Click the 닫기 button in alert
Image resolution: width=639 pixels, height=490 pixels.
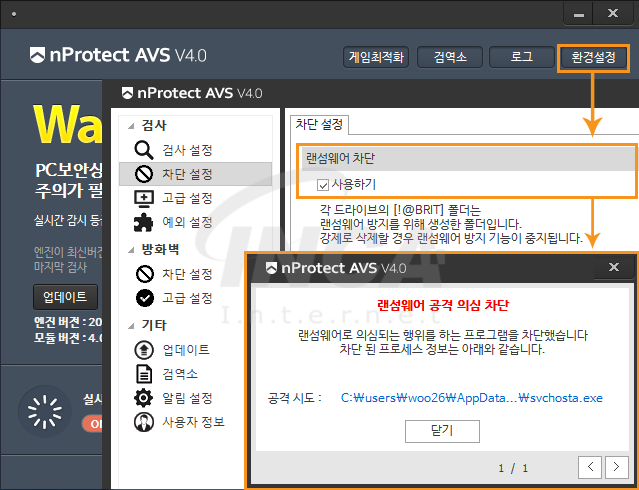click(x=442, y=431)
